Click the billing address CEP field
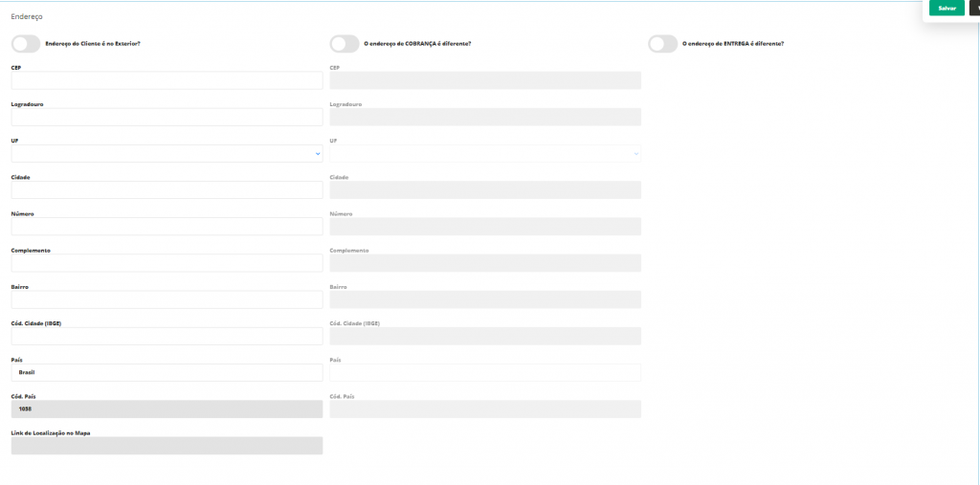This screenshot has width=980, height=485. point(485,80)
